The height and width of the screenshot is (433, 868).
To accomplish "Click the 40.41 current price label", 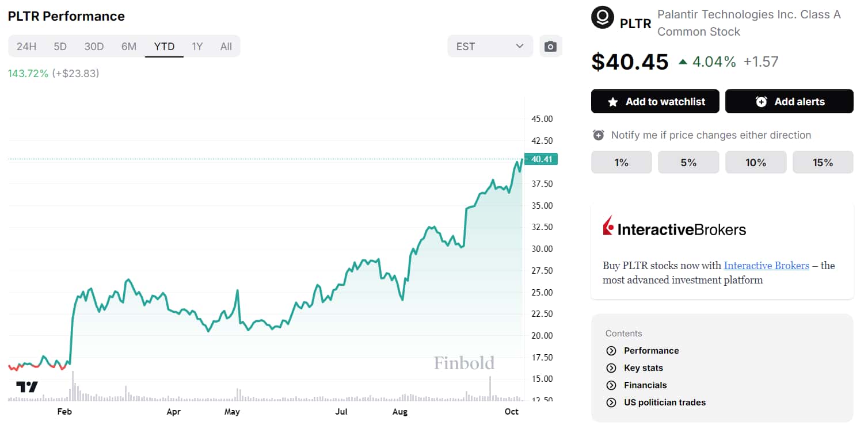I will (541, 159).
